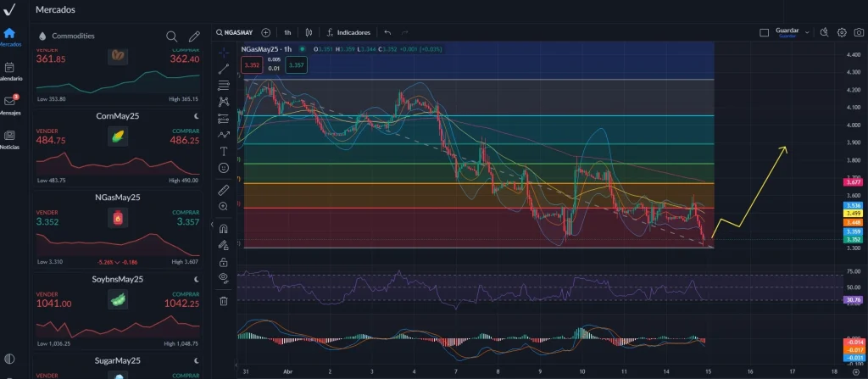The image size is (868, 379).
Task: Open the 1h timeframe selector
Action: pos(288,33)
